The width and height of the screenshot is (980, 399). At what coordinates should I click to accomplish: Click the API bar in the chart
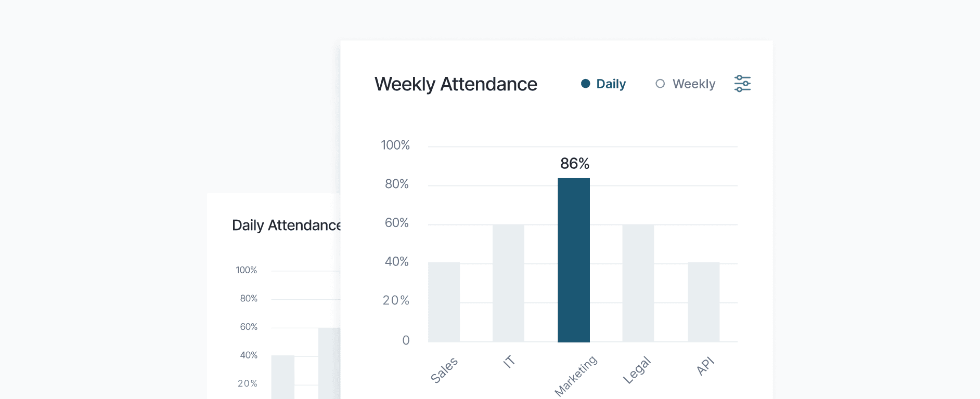pyautogui.click(x=704, y=301)
